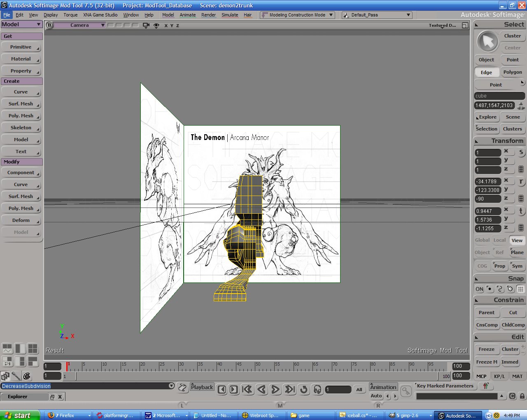Click the padlock lock icon

(x=522, y=396)
